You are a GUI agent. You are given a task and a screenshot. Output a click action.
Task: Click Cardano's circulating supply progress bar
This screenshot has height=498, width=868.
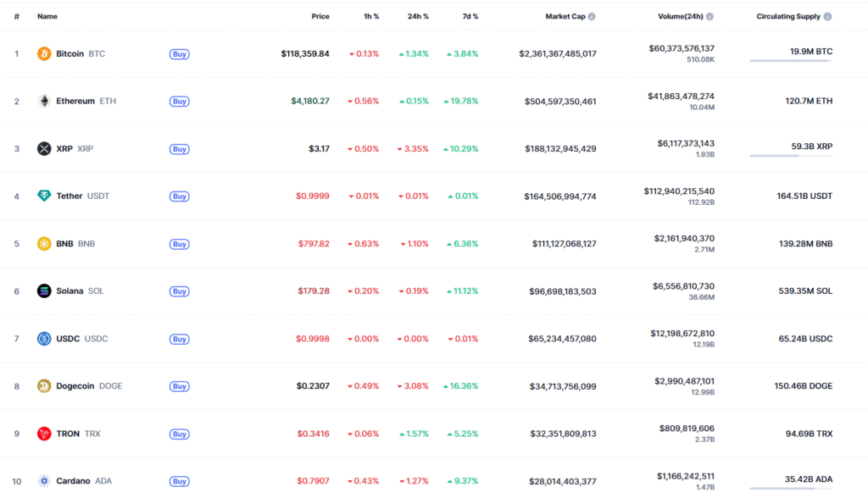point(791,489)
